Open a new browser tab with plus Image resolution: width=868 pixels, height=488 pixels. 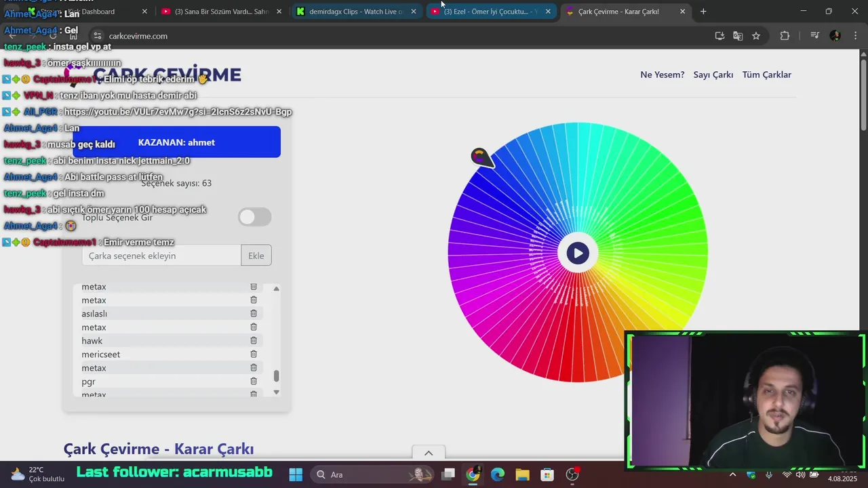pos(703,12)
